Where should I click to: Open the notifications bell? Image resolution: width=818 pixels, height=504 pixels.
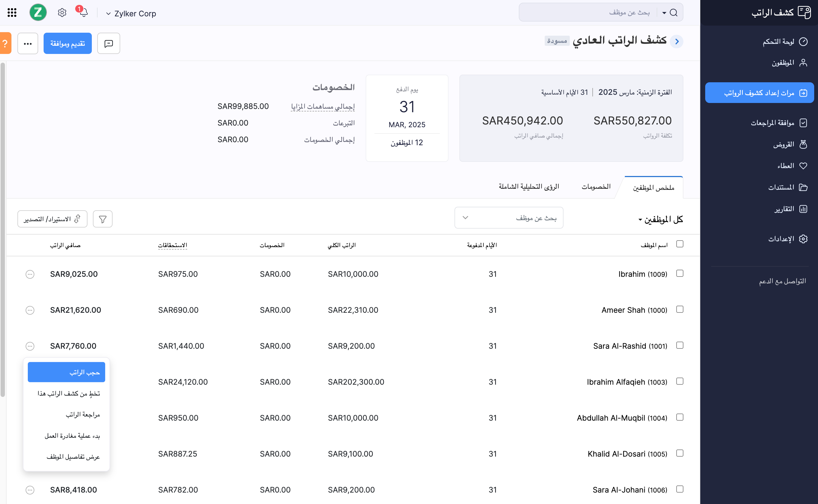(83, 13)
